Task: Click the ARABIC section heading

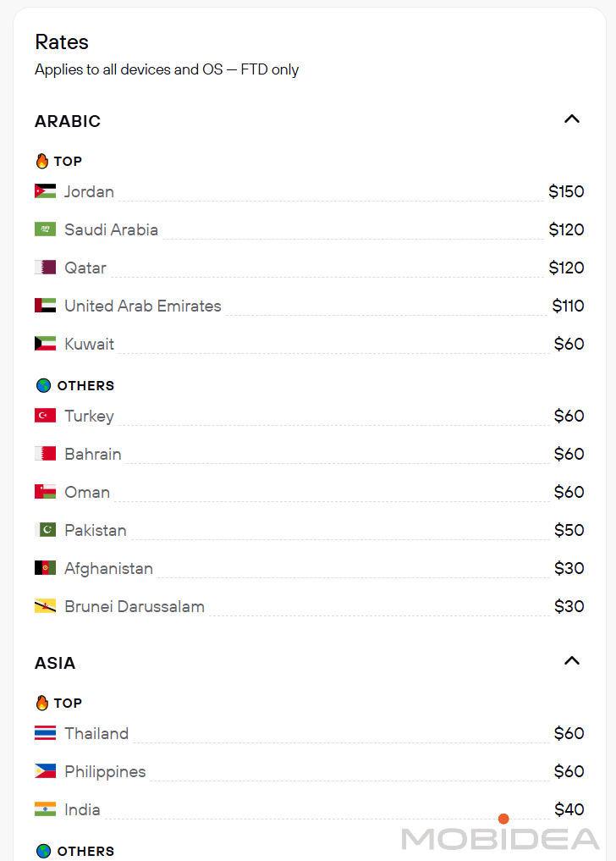Action: [x=68, y=121]
